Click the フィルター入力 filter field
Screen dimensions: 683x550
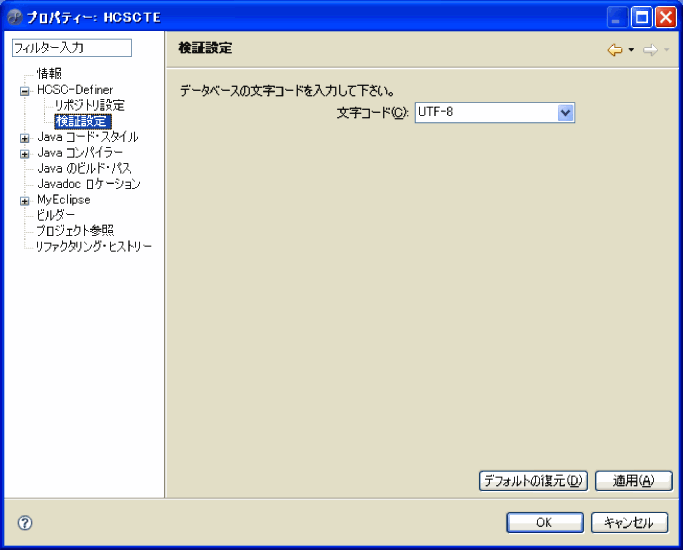pos(72,48)
